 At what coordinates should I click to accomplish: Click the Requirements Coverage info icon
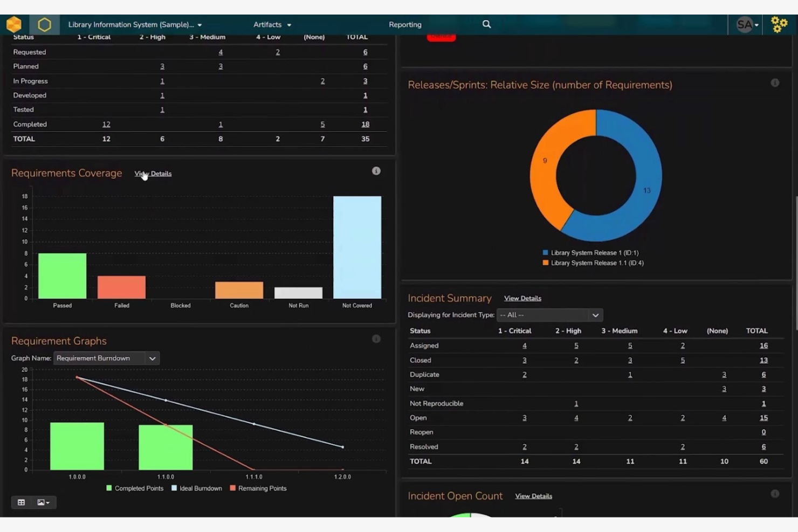[x=376, y=171]
